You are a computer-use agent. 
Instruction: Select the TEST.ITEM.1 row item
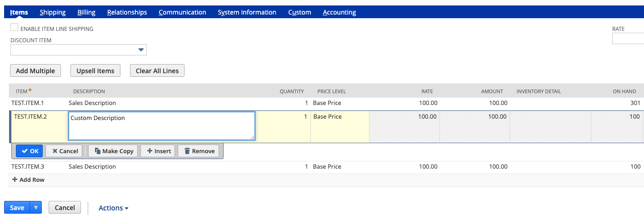click(27, 103)
